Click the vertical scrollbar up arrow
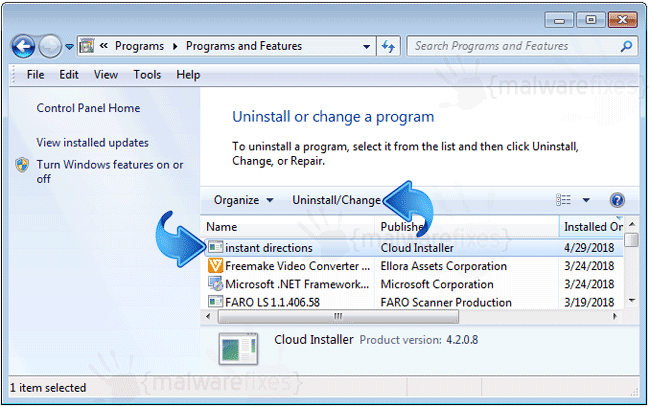Screen dimensions: 650x407 (632, 224)
